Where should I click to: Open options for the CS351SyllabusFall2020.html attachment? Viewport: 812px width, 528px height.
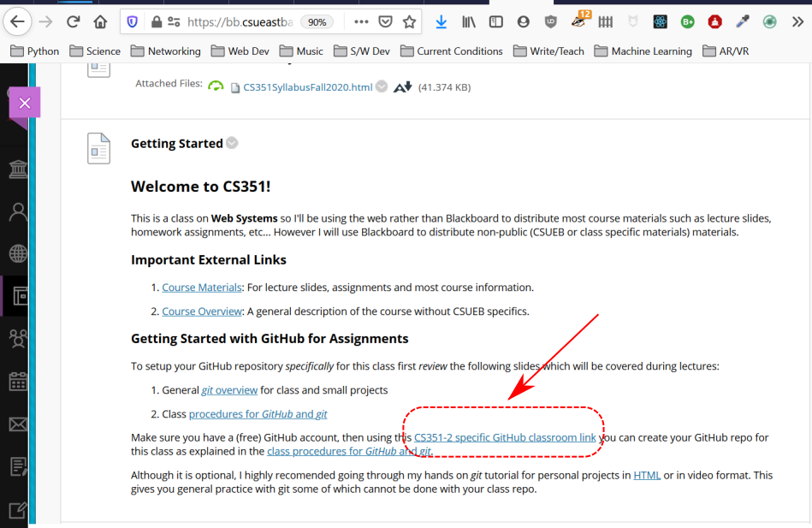click(x=380, y=86)
